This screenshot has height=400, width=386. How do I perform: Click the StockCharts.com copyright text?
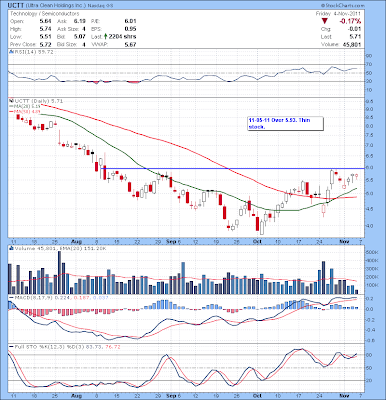(343, 6)
